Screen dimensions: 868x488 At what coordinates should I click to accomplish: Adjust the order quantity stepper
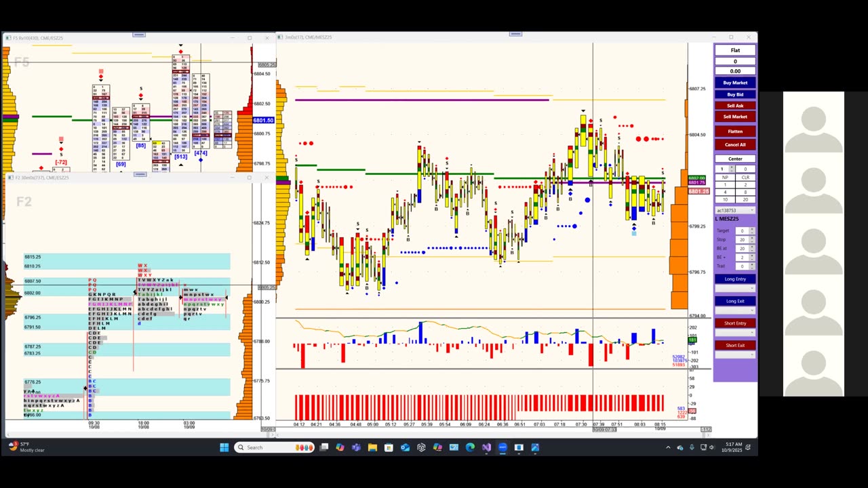(x=731, y=169)
